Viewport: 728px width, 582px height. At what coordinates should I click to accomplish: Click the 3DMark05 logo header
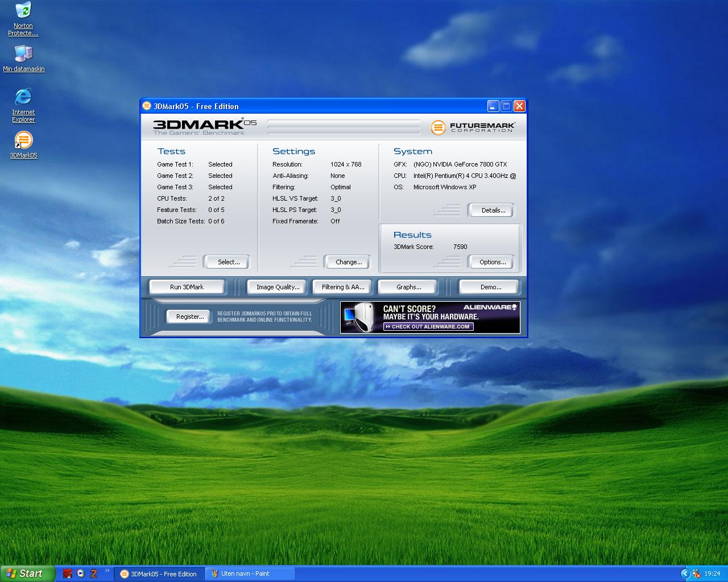205,127
